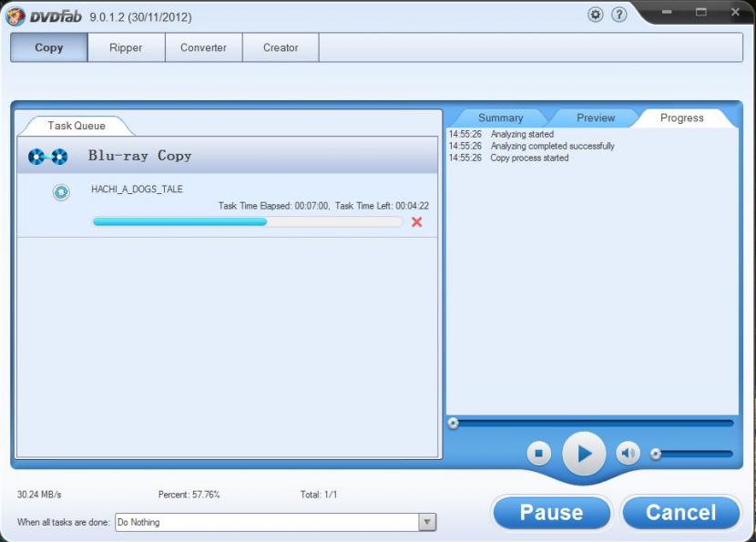Image resolution: width=756 pixels, height=542 pixels.
Task: Stop preview playback
Action: point(539,454)
